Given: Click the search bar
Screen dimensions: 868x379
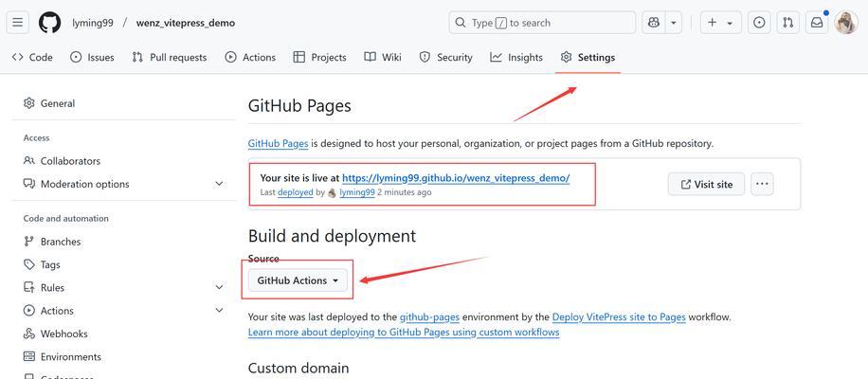Looking at the screenshot, I should pyautogui.click(x=542, y=23).
